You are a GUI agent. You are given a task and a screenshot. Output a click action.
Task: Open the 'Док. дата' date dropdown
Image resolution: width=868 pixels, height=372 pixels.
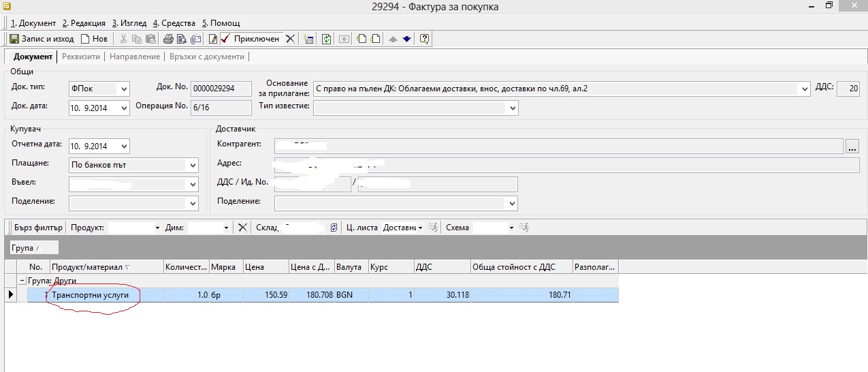(123, 108)
